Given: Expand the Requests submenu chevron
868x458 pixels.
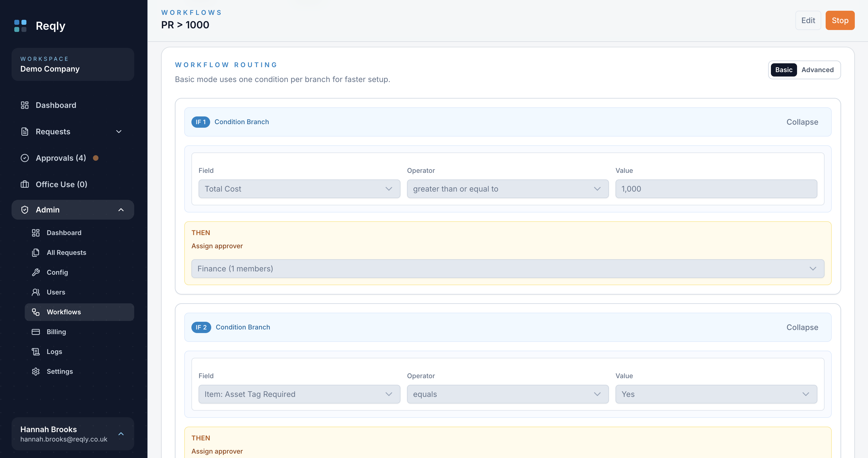Looking at the screenshot, I should point(119,132).
